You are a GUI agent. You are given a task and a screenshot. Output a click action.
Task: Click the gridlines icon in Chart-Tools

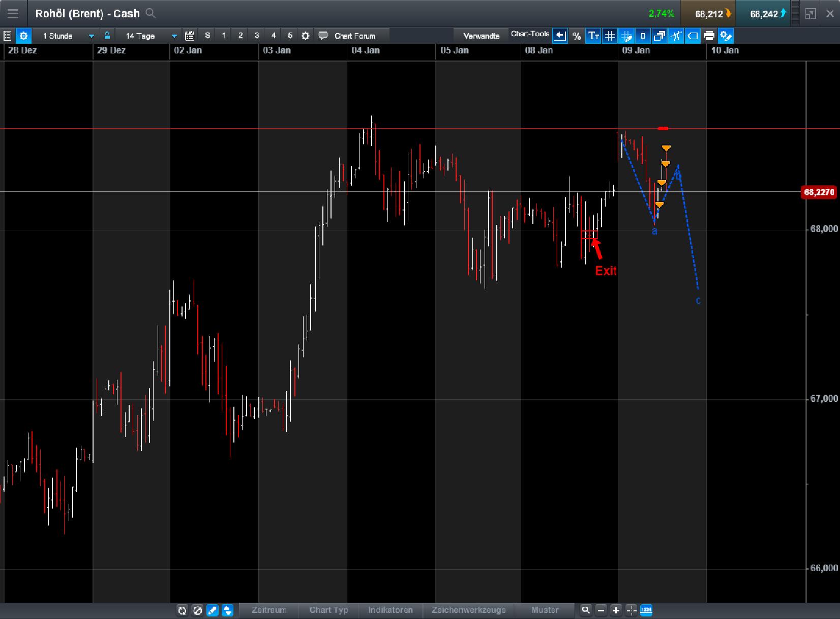click(609, 36)
